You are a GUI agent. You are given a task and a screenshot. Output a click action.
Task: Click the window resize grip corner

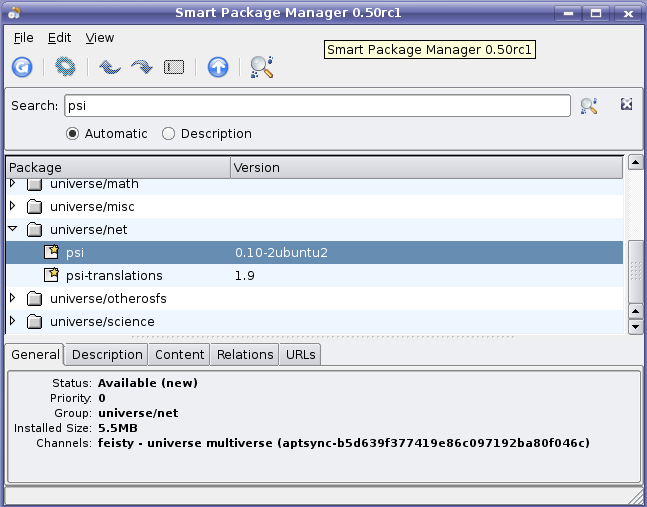tap(636, 496)
